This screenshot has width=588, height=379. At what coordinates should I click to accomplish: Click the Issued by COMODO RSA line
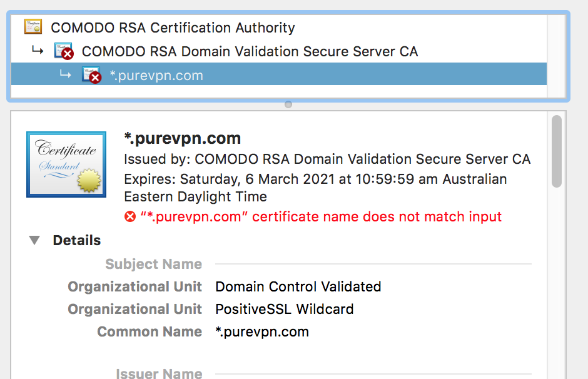tap(327, 159)
